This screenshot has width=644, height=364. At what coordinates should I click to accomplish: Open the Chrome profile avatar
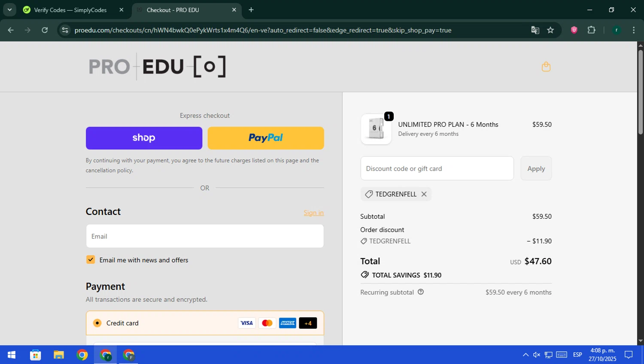coord(617,30)
